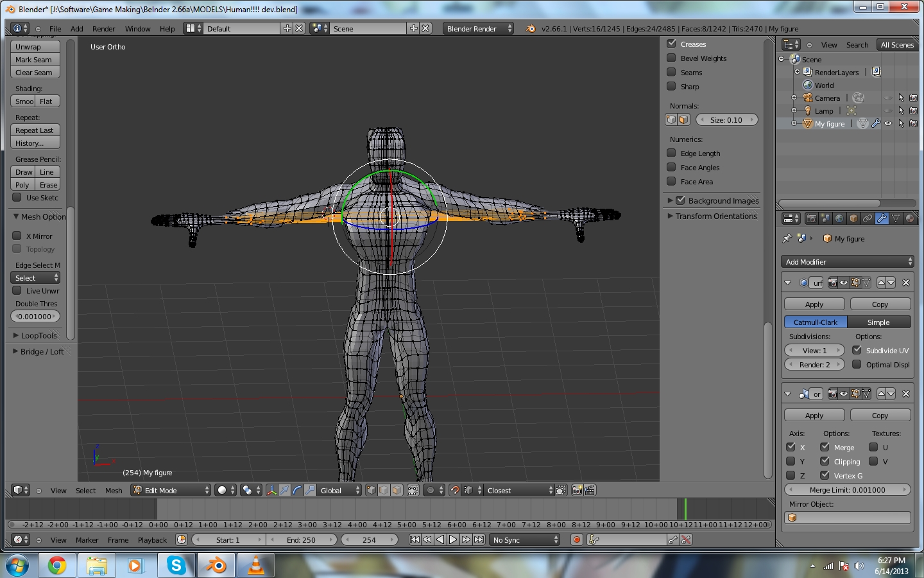Open the Render properties camera tab

pos(811,218)
